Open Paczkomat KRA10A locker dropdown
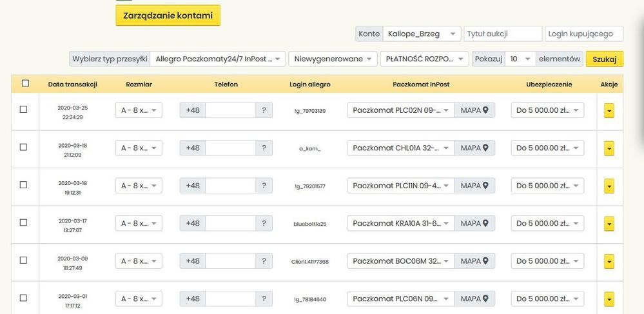The width and height of the screenshot is (644, 314). [x=400, y=223]
